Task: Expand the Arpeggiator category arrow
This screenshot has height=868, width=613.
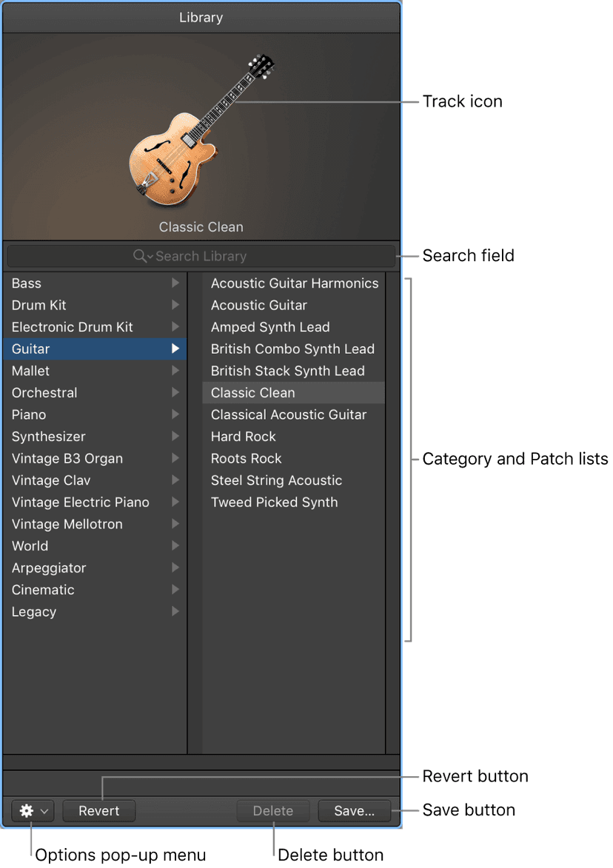Action: (175, 568)
